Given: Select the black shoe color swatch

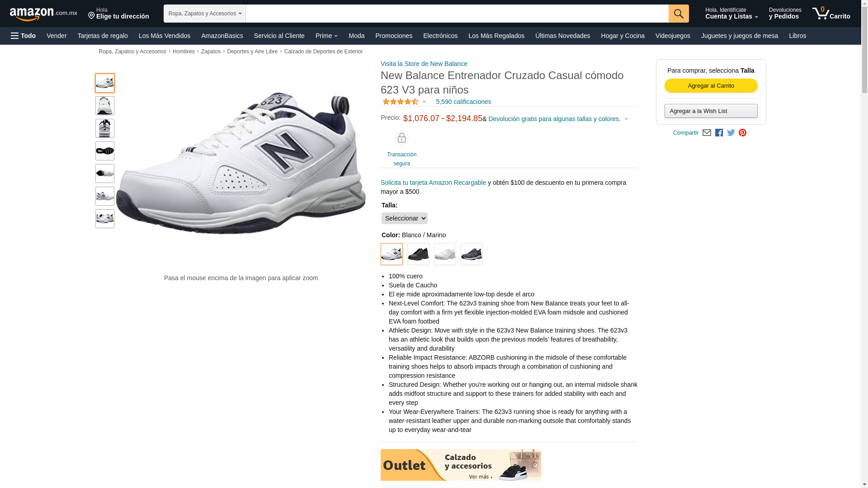Looking at the screenshot, I should pos(418,254).
